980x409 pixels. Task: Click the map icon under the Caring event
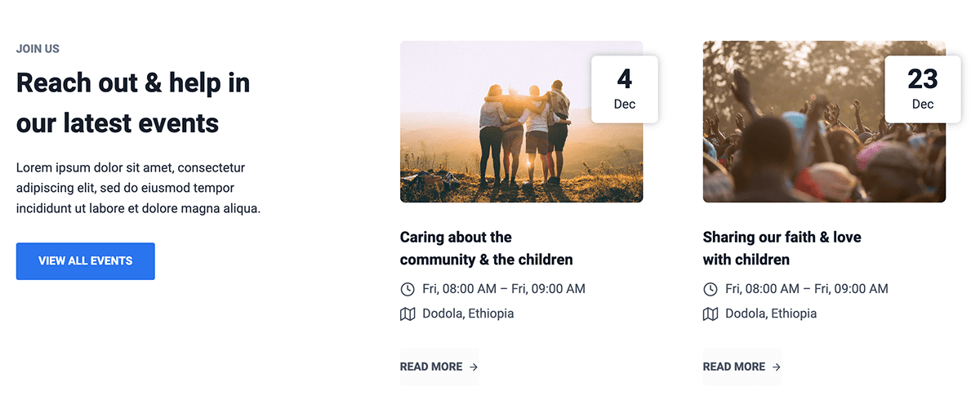408,314
